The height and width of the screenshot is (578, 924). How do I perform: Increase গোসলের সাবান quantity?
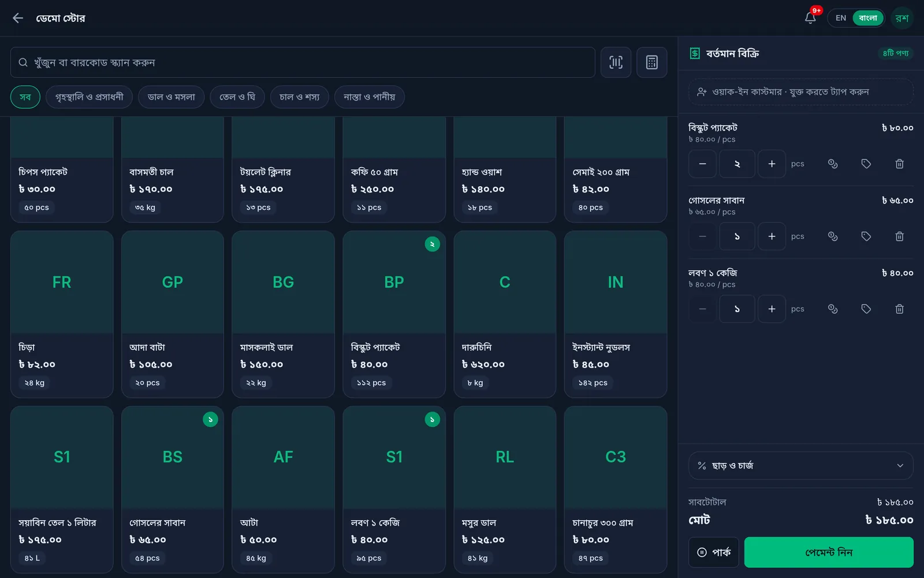772,236
